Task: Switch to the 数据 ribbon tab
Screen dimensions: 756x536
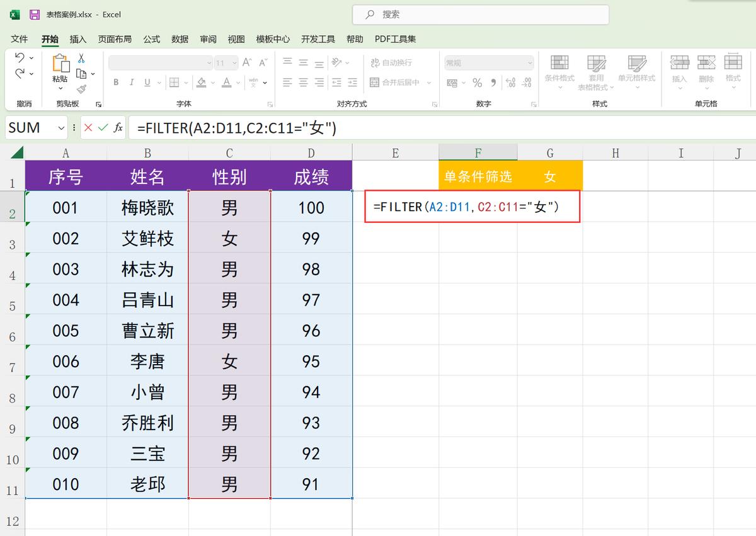Action: click(180, 38)
